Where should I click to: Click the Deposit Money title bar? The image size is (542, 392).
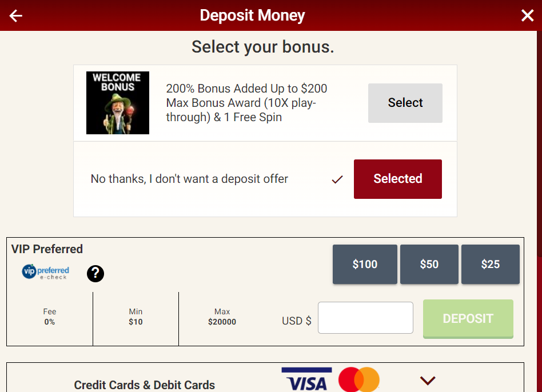252,15
